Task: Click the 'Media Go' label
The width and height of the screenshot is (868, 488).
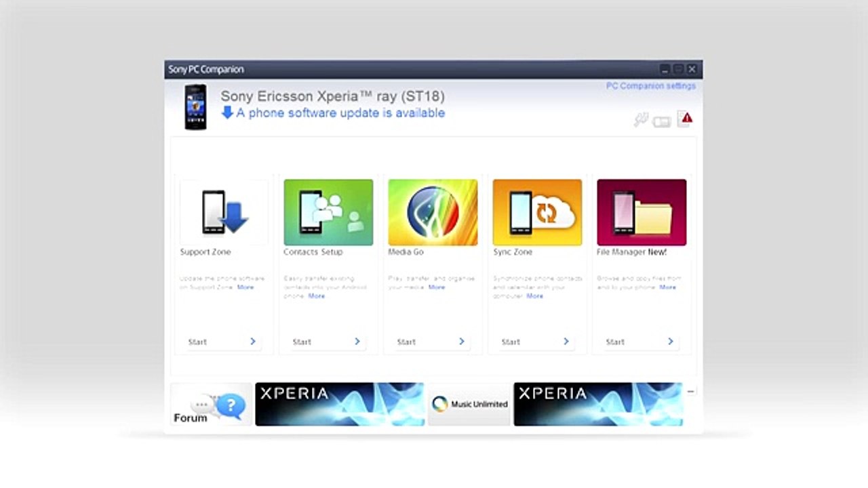Action: pos(406,252)
